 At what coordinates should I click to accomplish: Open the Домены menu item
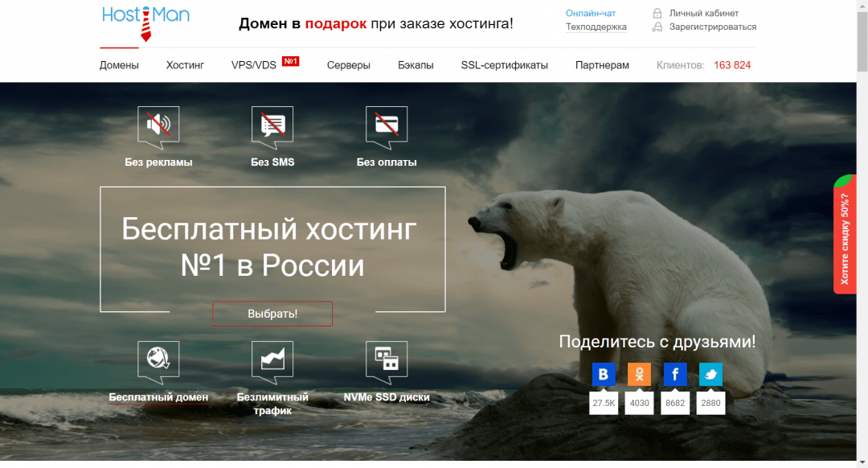[x=119, y=65]
